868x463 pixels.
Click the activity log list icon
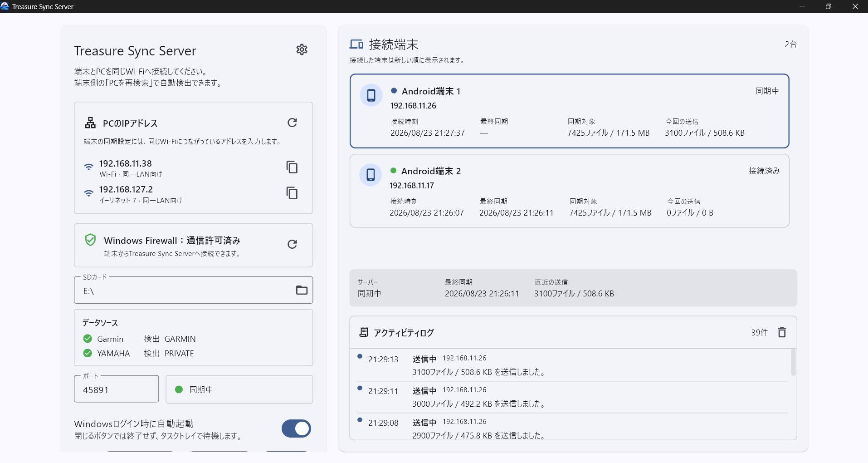[x=364, y=332]
